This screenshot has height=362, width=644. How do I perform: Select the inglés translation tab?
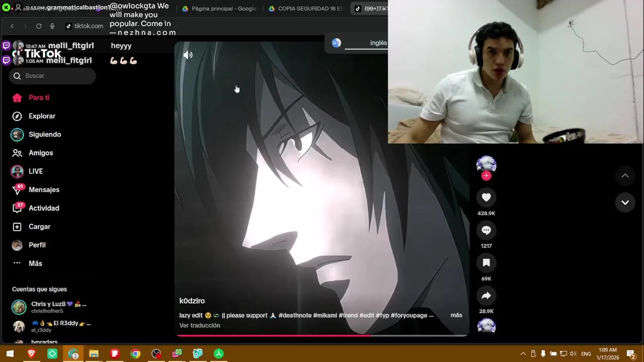378,43
